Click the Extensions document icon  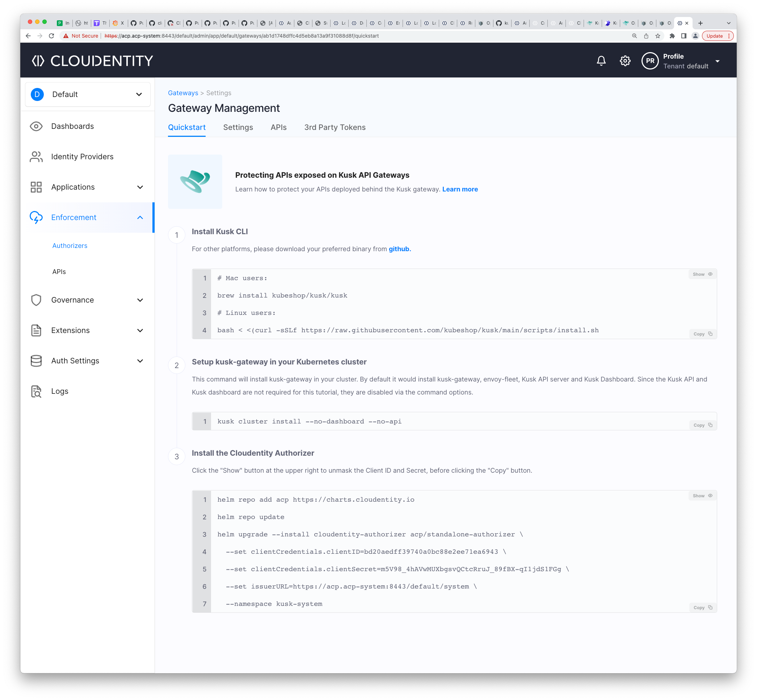click(x=36, y=330)
